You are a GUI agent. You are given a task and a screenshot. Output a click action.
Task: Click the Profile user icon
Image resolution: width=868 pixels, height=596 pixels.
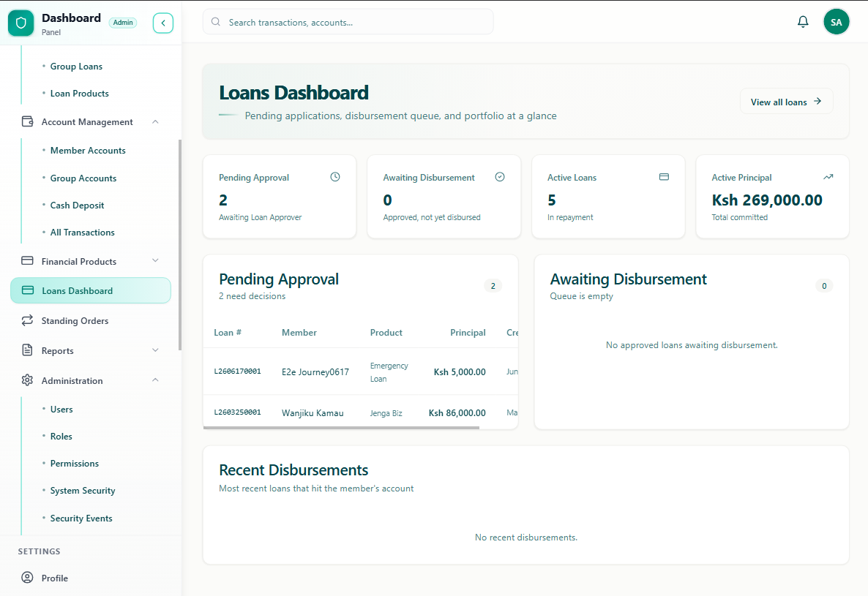tap(27, 577)
